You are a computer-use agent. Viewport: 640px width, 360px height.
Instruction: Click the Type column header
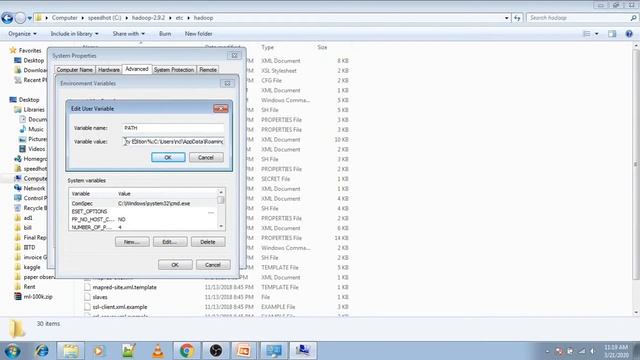(268, 47)
